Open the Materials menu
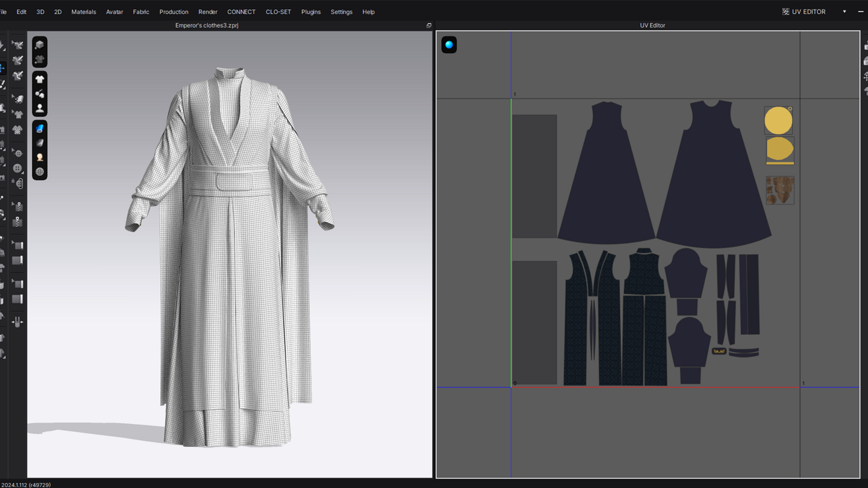Image resolution: width=868 pixels, height=488 pixels. coord(83,12)
